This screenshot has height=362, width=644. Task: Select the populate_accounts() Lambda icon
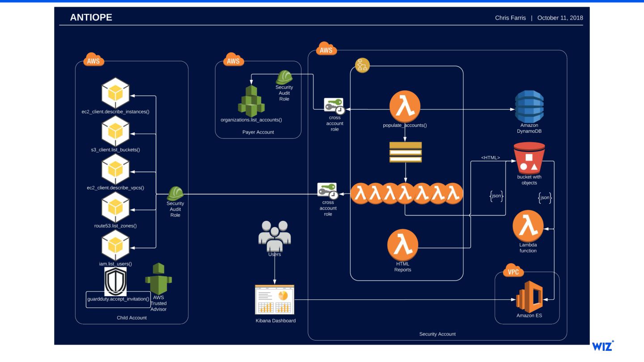coord(405,106)
